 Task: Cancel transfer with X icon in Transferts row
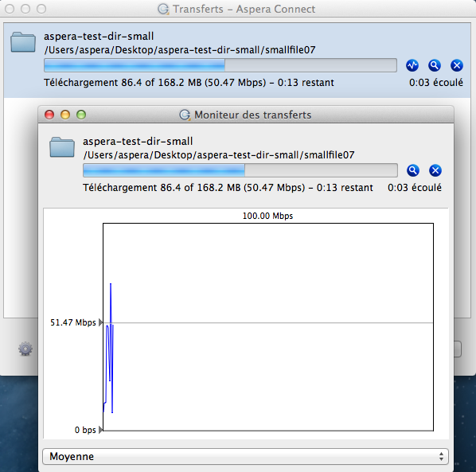(x=457, y=65)
